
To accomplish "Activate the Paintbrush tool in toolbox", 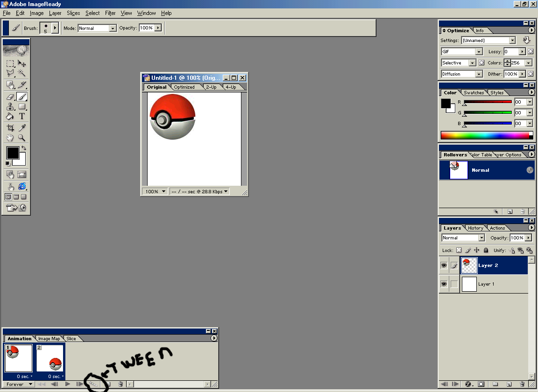I will pyautogui.click(x=21, y=97).
